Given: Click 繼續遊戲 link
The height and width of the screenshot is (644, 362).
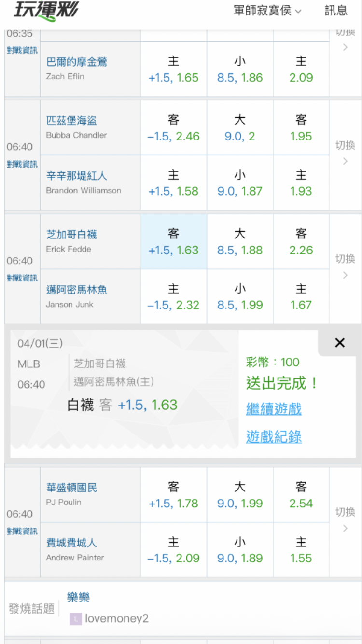Looking at the screenshot, I should [274, 409].
